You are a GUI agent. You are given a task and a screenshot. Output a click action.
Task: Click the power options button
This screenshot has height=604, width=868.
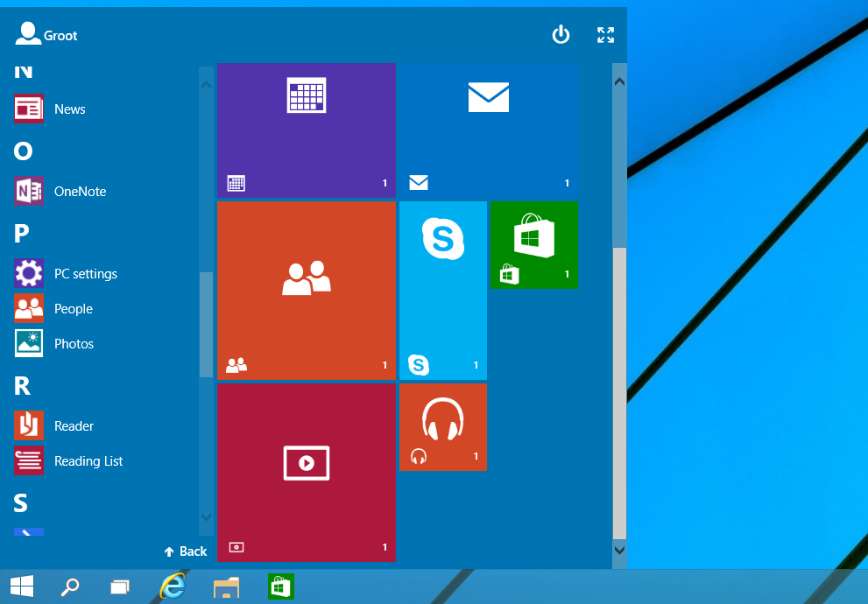[x=561, y=34]
